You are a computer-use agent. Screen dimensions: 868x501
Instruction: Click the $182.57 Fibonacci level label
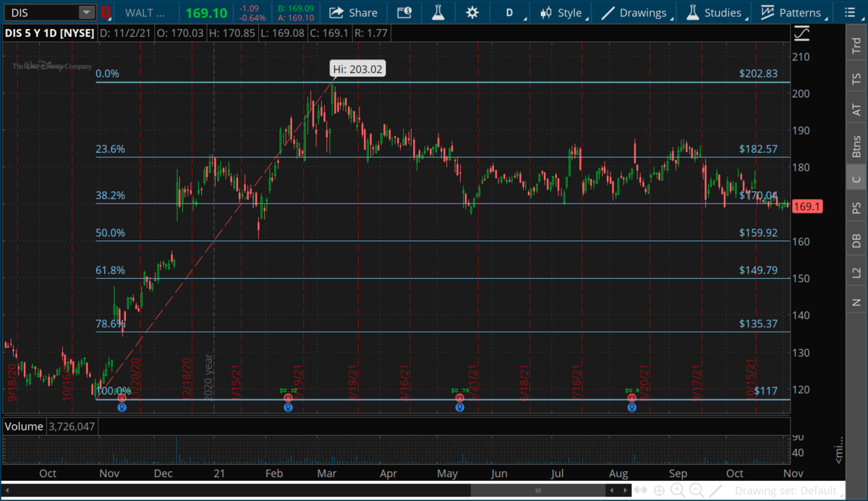click(758, 148)
